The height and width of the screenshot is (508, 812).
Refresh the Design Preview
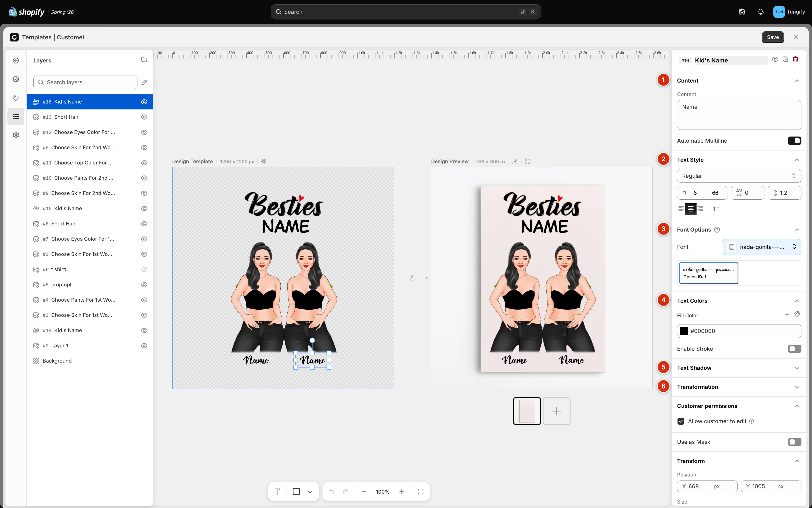tap(527, 162)
